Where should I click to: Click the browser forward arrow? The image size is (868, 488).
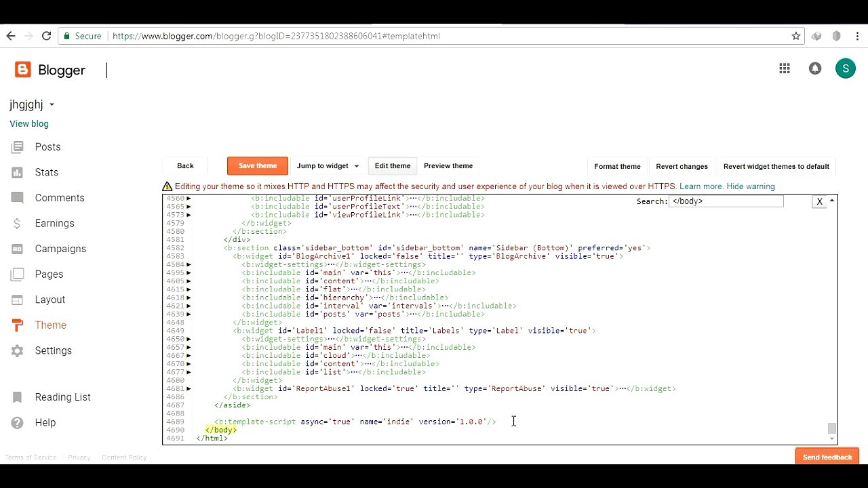[28, 36]
